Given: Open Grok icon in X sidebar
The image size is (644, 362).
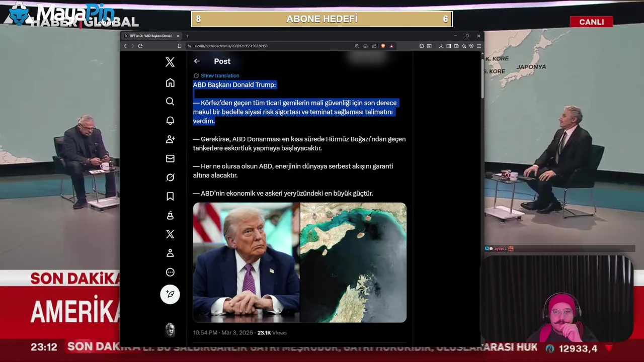Looking at the screenshot, I should point(170,177).
